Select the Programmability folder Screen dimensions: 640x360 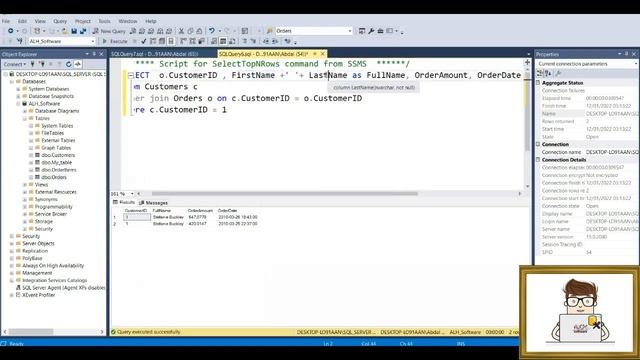[53, 207]
